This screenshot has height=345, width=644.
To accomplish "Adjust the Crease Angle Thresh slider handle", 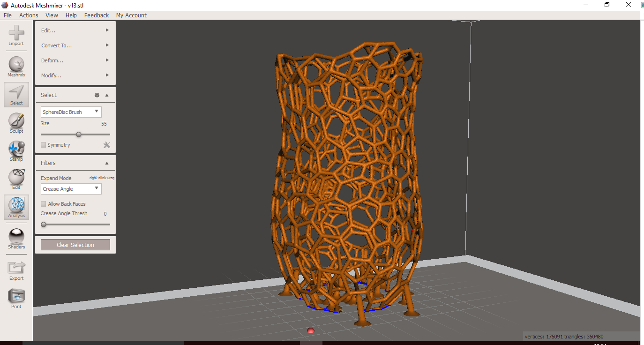I will click(44, 225).
